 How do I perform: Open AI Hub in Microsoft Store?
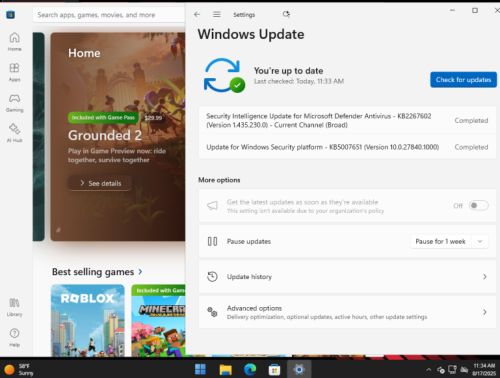14,133
